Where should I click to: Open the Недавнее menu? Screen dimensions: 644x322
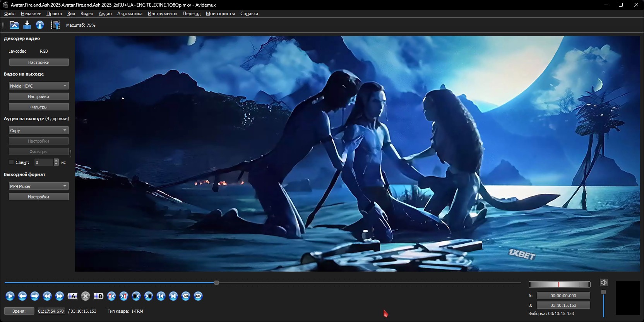click(x=31, y=14)
